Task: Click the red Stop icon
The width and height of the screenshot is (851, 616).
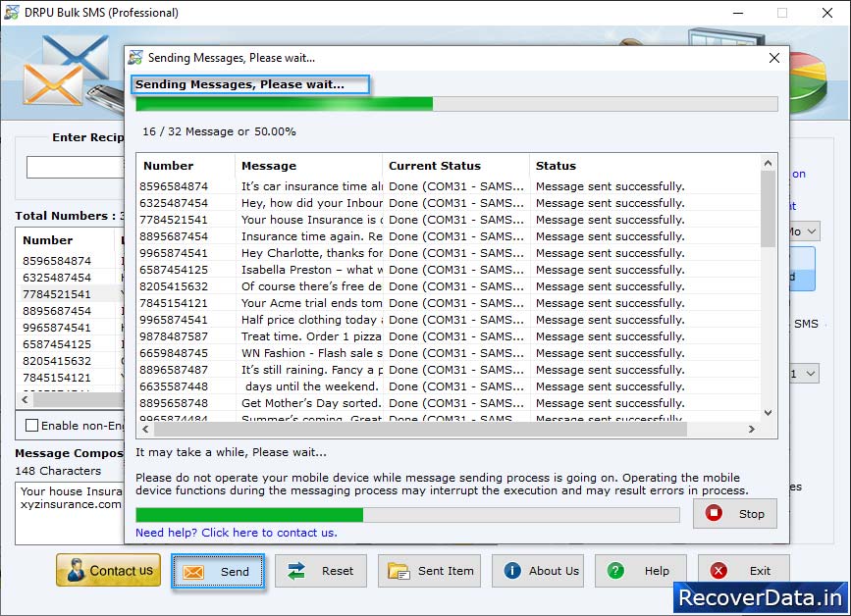Action: pos(714,513)
